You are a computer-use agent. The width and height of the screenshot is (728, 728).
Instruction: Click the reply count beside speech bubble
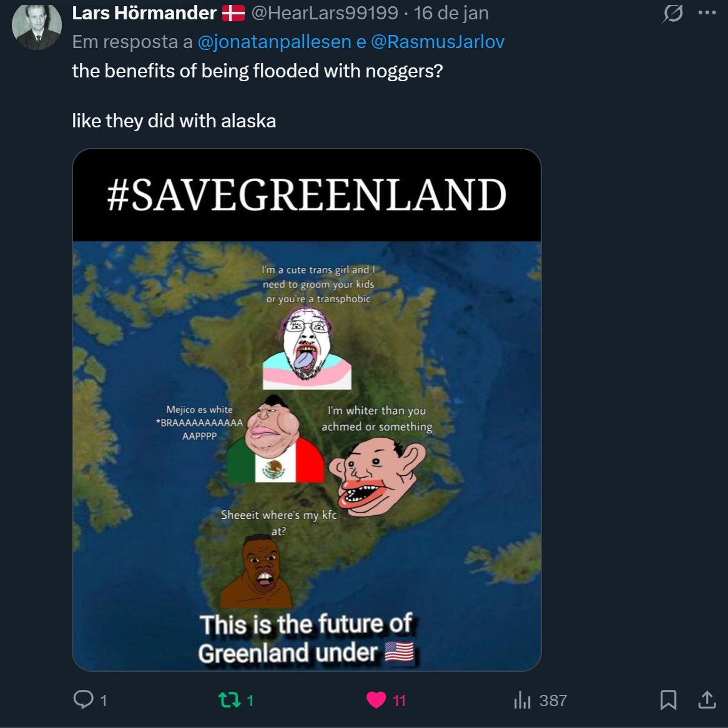click(104, 701)
